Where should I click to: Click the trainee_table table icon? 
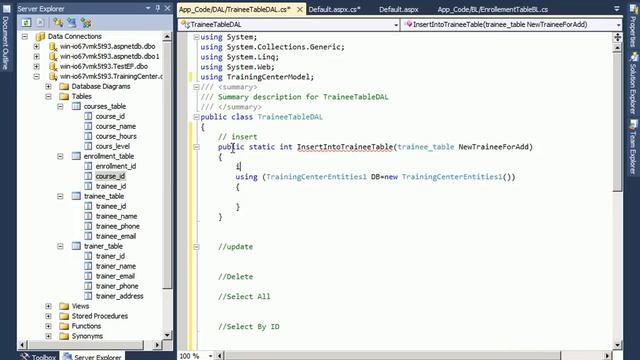coord(76,196)
